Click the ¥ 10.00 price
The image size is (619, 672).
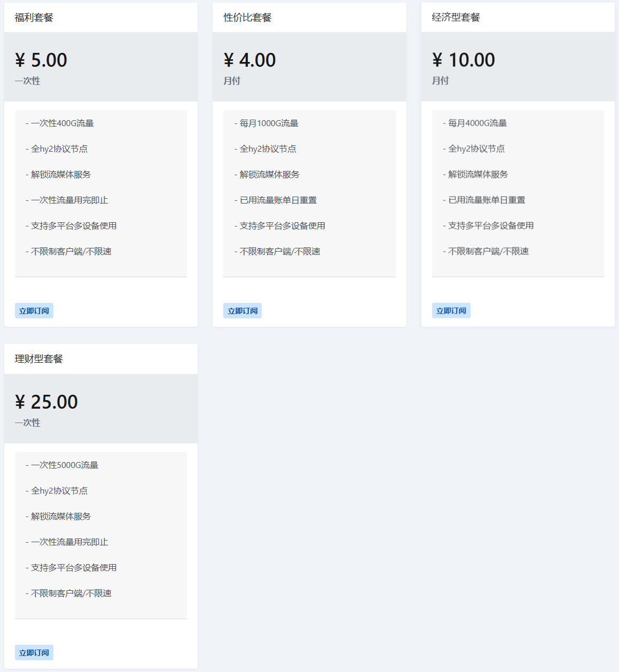pos(464,60)
